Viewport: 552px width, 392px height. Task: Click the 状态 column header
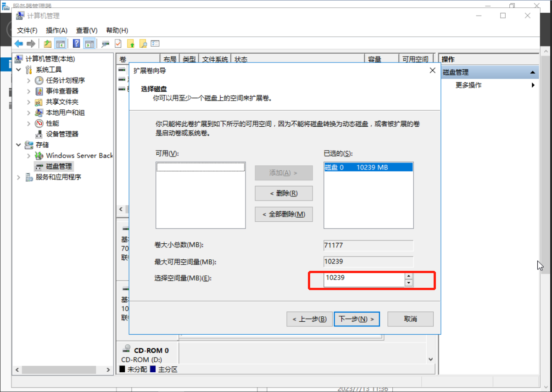[298, 59]
